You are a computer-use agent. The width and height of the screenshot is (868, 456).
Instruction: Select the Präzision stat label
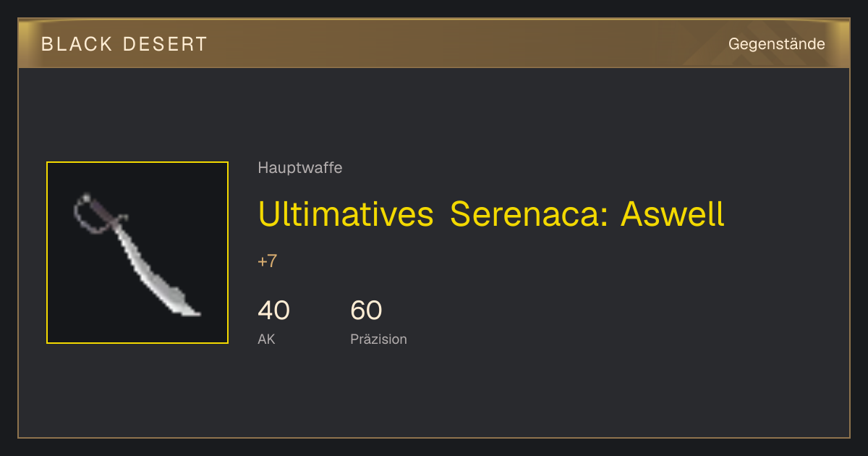378,339
